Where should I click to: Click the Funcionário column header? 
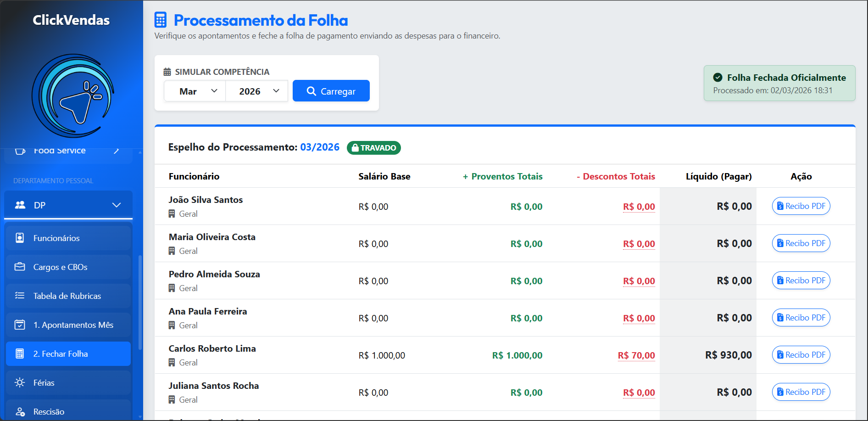[194, 176]
